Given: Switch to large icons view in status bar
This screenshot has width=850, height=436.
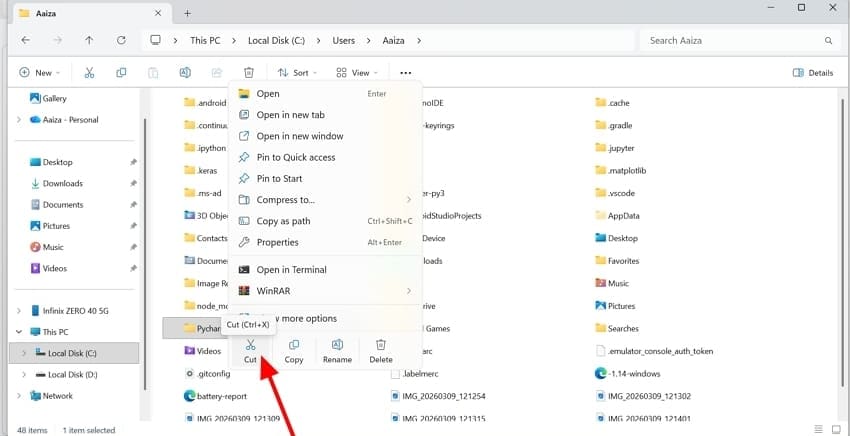Looking at the screenshot, I should point(836,430).
